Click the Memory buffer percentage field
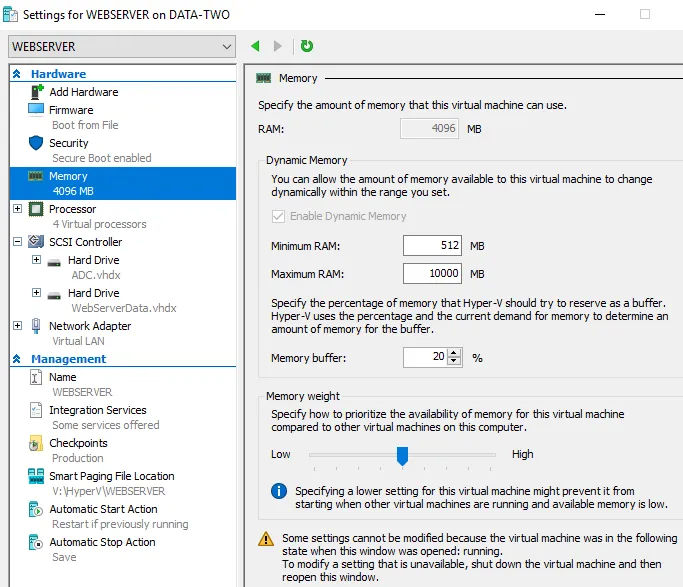 click(425, 357)
